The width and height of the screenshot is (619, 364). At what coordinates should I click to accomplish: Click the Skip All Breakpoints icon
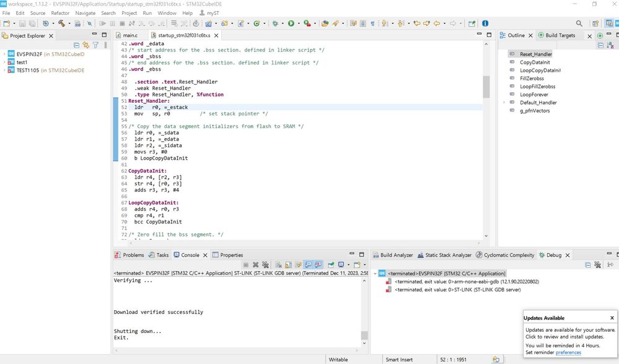(90, 24)
